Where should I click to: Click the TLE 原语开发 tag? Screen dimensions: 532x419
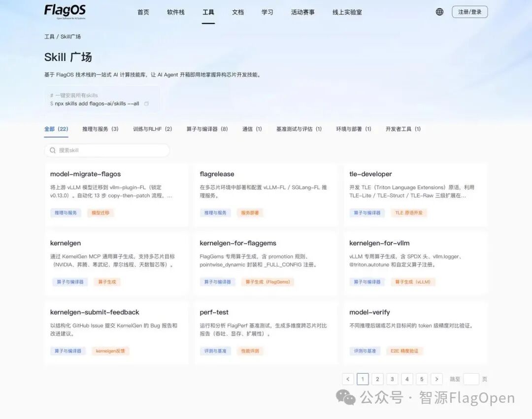[409, 213]
